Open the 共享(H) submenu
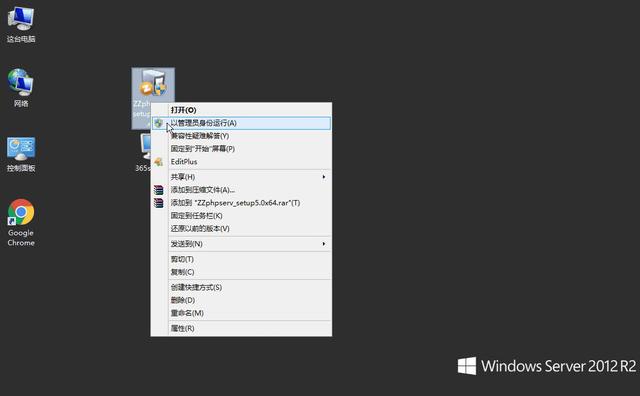The image size is (640, 396). (241, 177)
